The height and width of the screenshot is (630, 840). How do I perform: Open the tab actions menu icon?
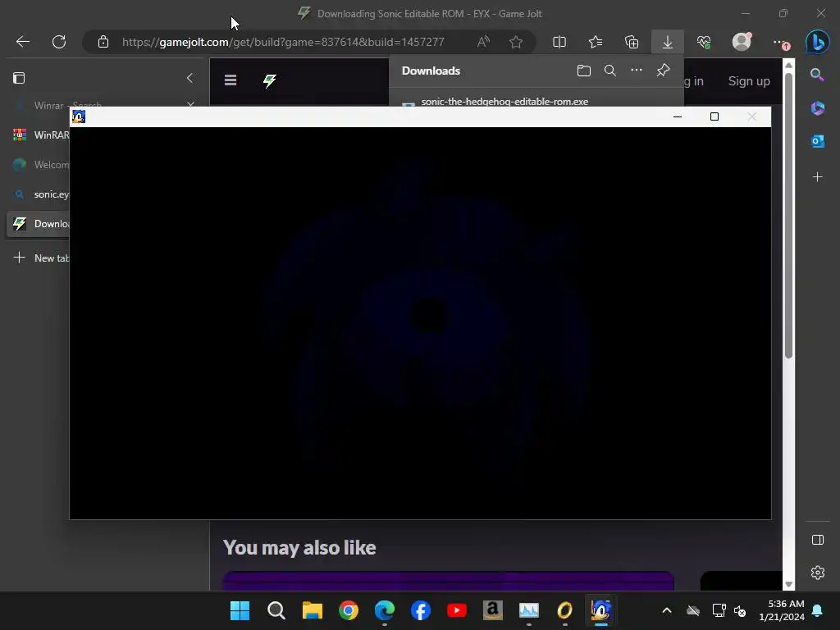pos(19,78)
